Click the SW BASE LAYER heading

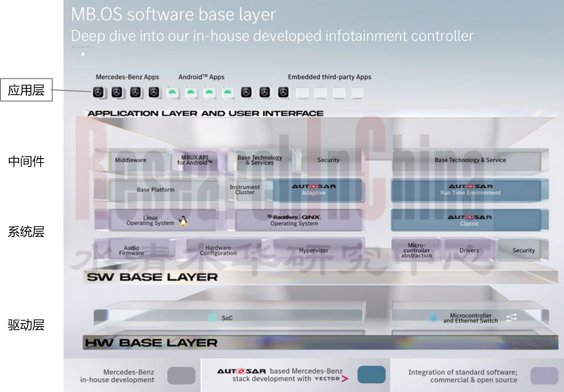152,277
